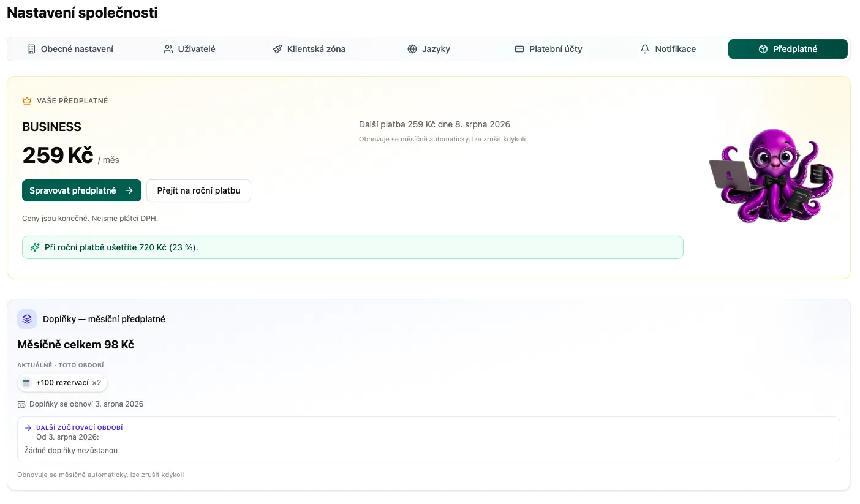
Task: Open the Klientská zóna tab
Action: coord(309,49)
